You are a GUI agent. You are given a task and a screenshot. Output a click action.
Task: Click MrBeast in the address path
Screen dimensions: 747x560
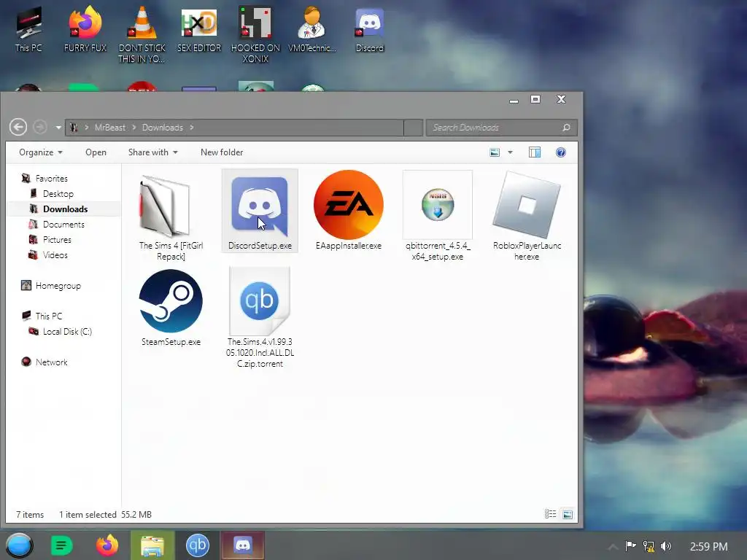pyautogui.click(x=110, y=128)
